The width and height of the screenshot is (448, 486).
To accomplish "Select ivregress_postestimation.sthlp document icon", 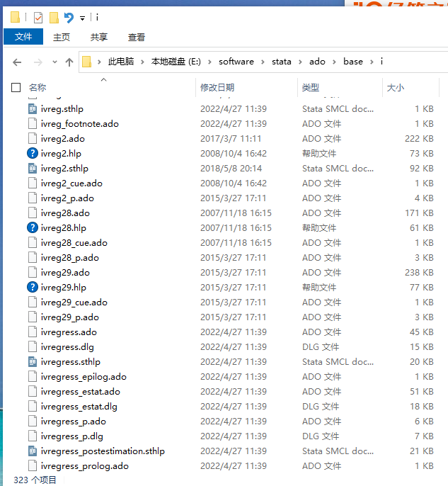I will tap(33, 451).
